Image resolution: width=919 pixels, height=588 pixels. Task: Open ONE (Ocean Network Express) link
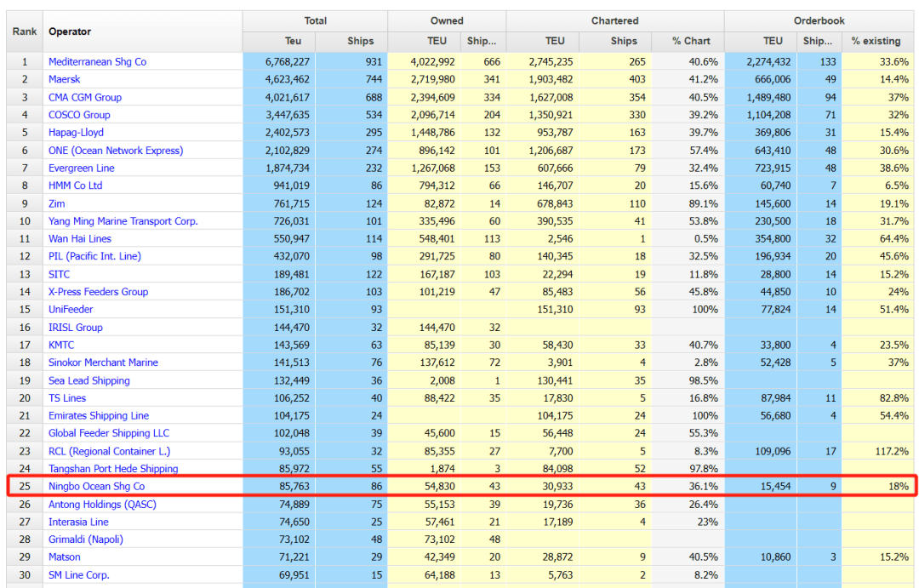(x=116, y=150)
